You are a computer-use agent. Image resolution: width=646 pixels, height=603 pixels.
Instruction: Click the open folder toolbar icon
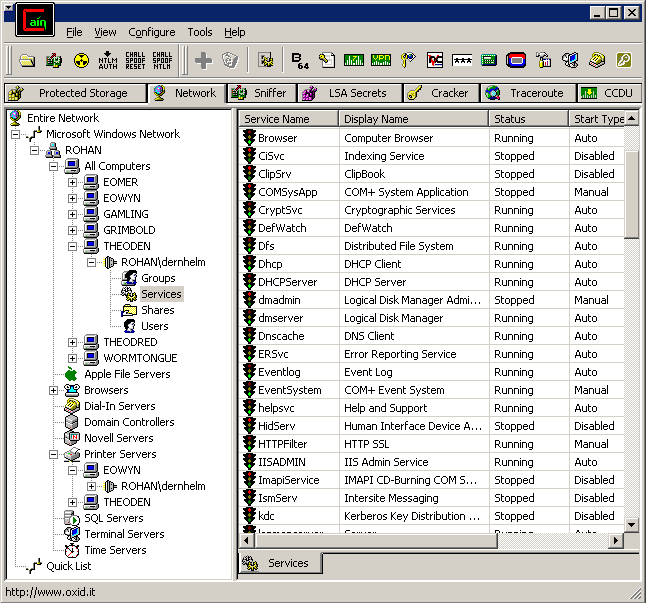[x=27, y=61]
